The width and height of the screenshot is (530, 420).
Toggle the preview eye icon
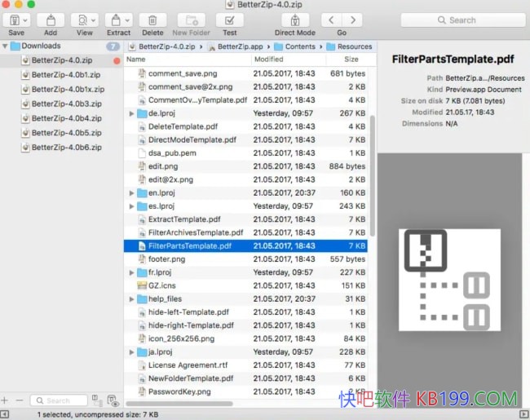(x=113, y=401)
